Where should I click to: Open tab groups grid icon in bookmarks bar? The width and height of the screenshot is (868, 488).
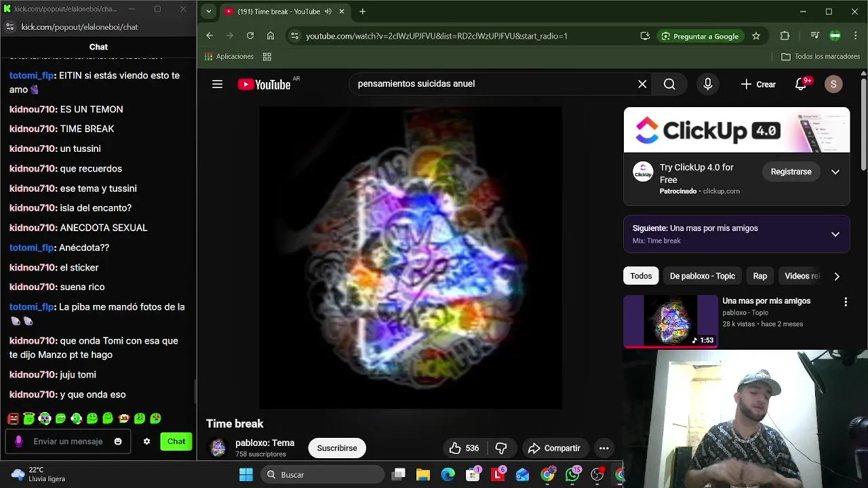(x=267, y=57)
